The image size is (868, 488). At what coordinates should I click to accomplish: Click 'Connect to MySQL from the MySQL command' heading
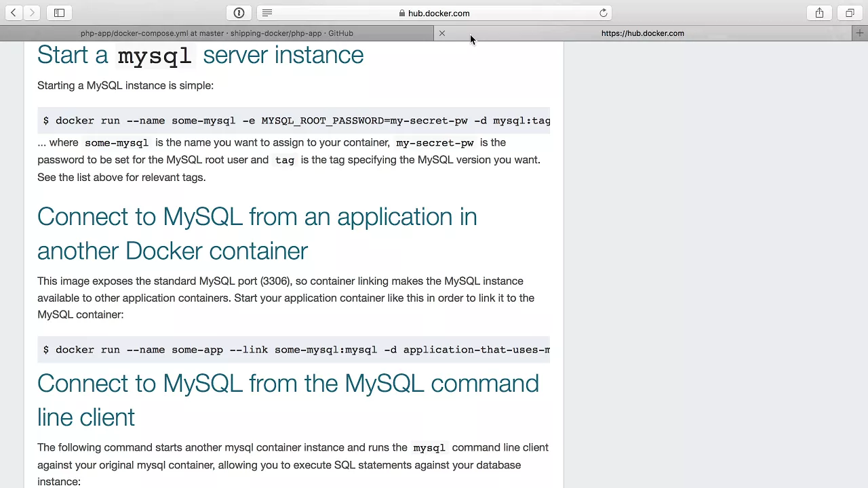click(288, 400)
